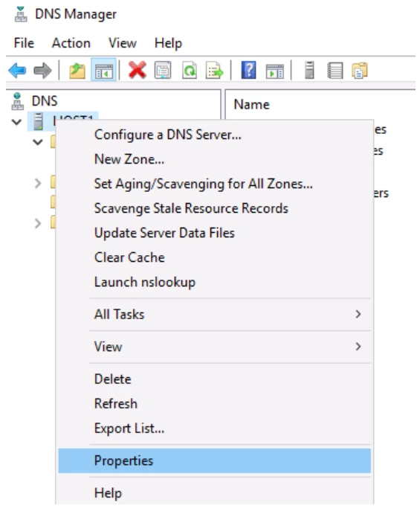Toggle the Show/Hide Console Tree icon
Image resolution: width=420 pixels, height=514 pixels.
click(103, 70)
